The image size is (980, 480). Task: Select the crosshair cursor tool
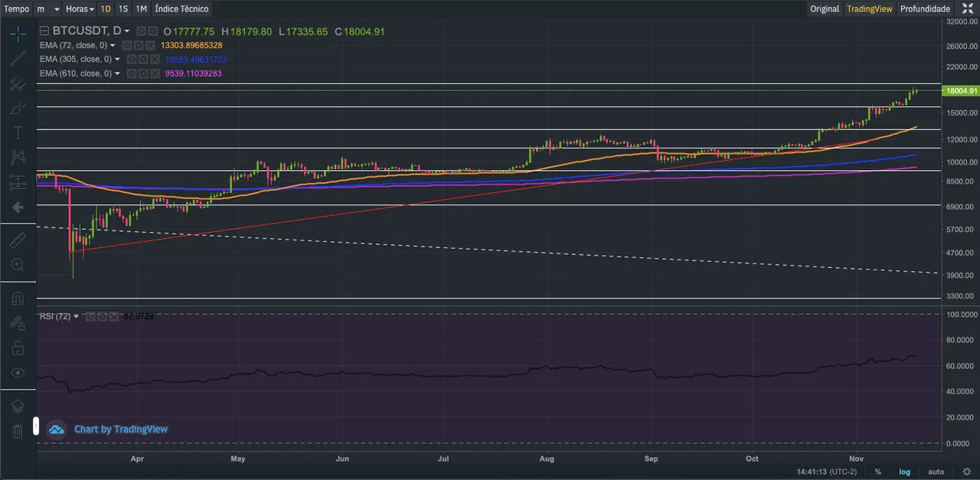pos(18,33)
